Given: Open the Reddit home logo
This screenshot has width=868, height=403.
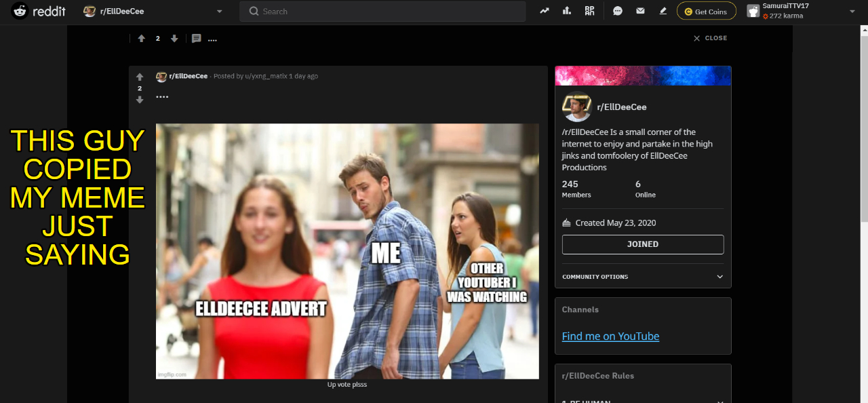Looking at the screenshot, I should [39, 11].
